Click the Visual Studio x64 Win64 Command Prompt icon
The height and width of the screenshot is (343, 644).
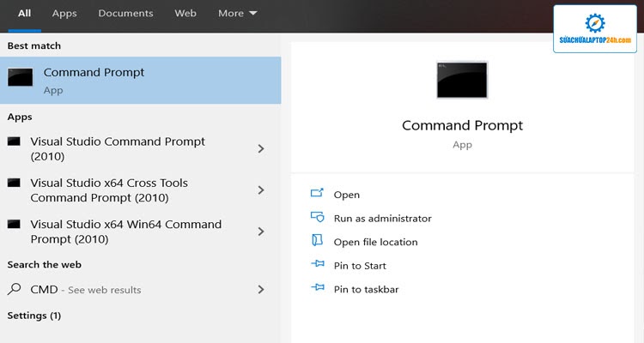click(x=14, y=224)
